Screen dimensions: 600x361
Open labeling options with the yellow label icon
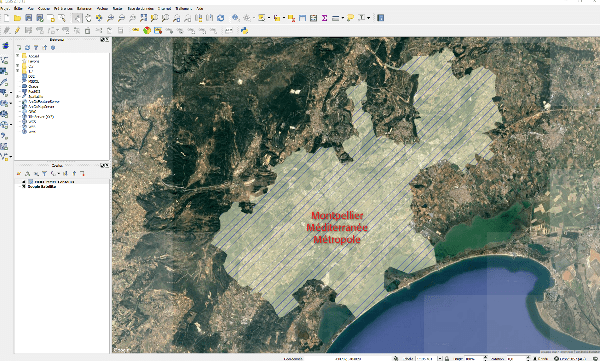point(135,31)
